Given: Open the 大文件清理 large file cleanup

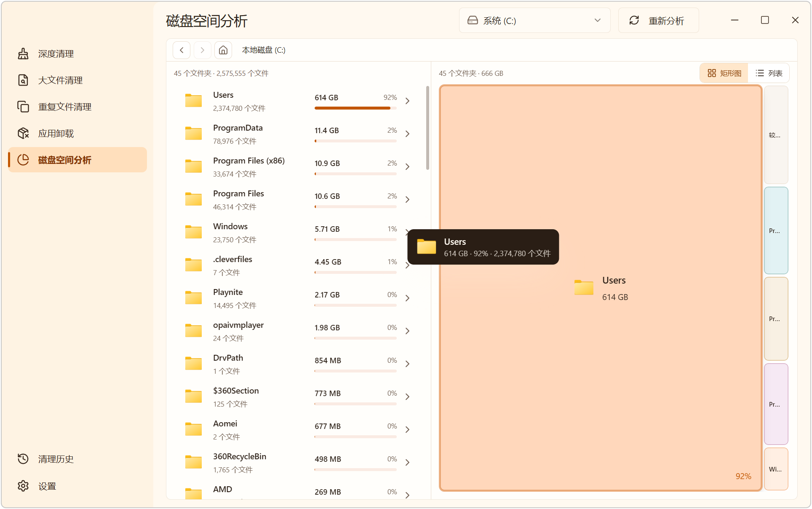Looking at the screenshot, I should pos(77,80).
